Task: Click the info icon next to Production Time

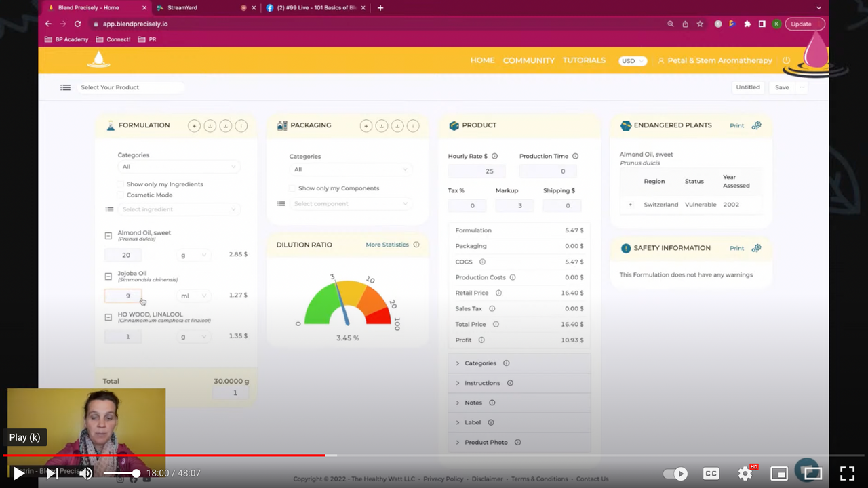Action: (x=575, y=156)
